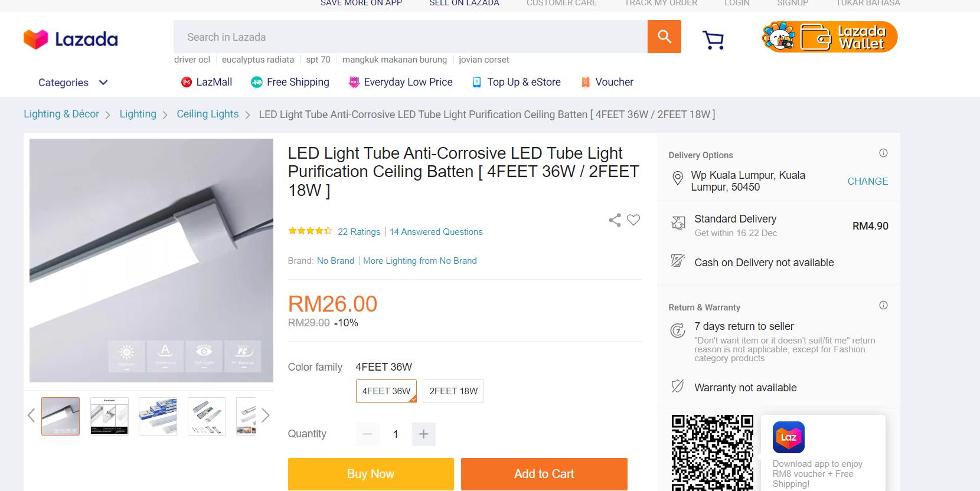
Task: Add product to wishlist with heart icon
Action: pos(633,220)
